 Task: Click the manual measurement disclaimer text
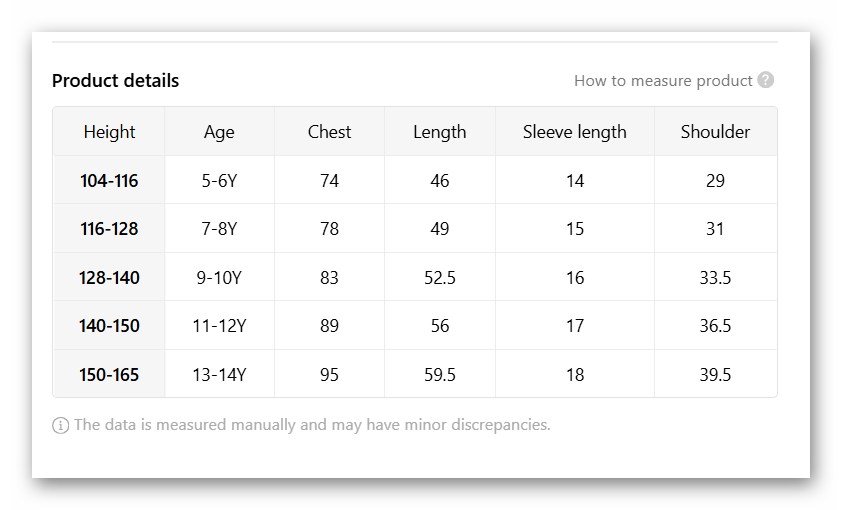(x=312, y=425)
